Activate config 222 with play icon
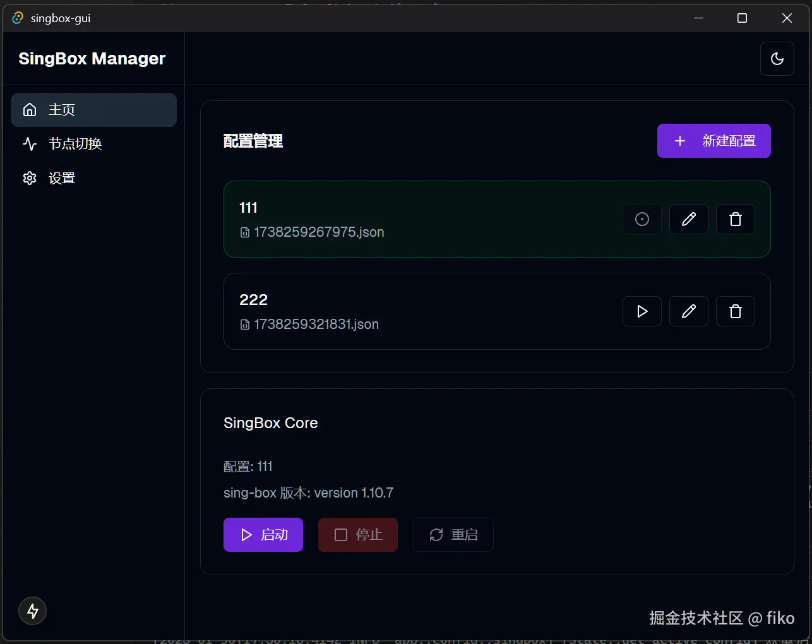The image size is (812, 644). click(642, 311)
